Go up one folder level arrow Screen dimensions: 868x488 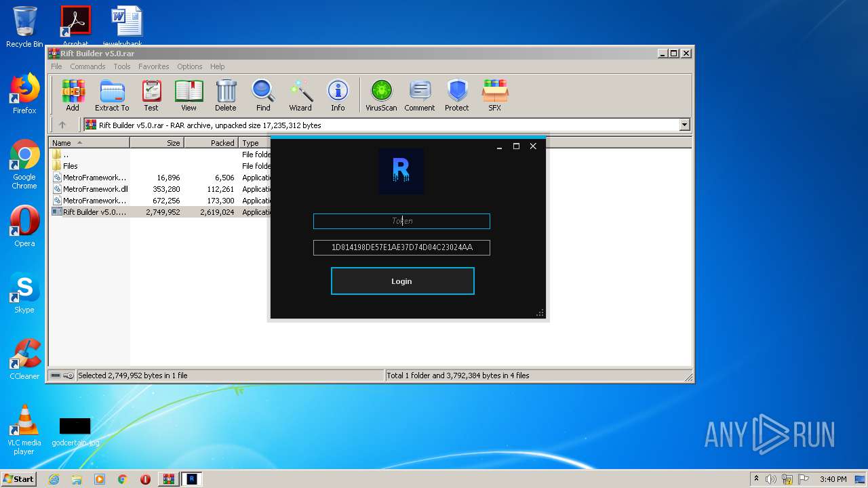(62, 125)
